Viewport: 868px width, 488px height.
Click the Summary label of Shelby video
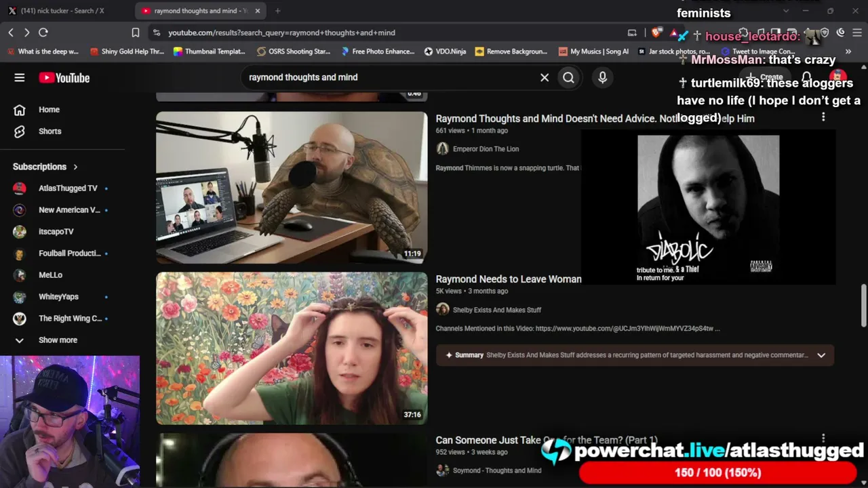click(x=469, y=355)
